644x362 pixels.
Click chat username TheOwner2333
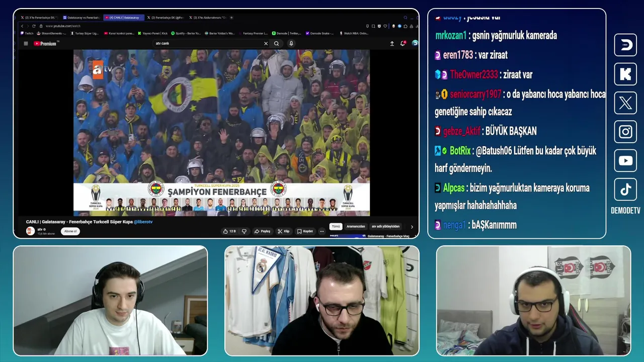pos(473,74)
